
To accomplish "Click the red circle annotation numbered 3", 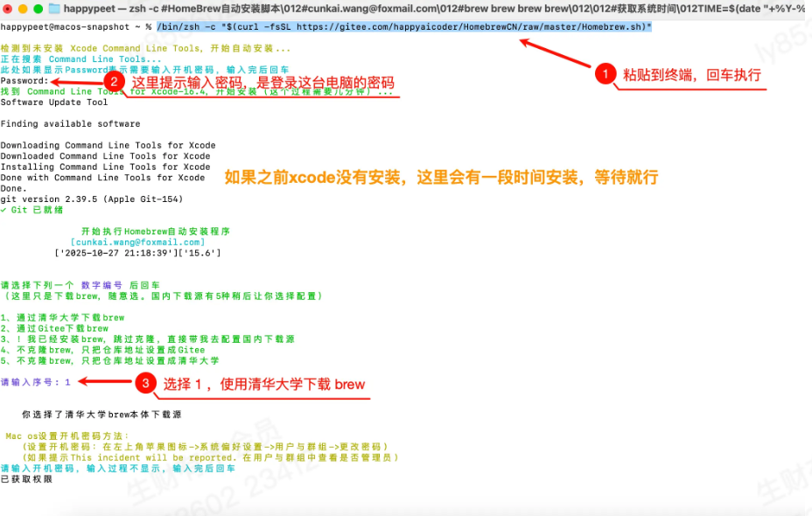I will click(145, 383).
